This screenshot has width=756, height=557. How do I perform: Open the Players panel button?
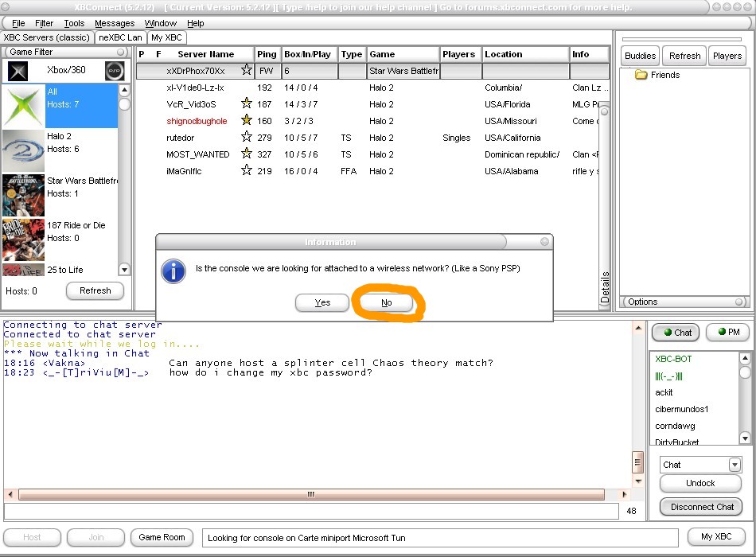[727, 56]
